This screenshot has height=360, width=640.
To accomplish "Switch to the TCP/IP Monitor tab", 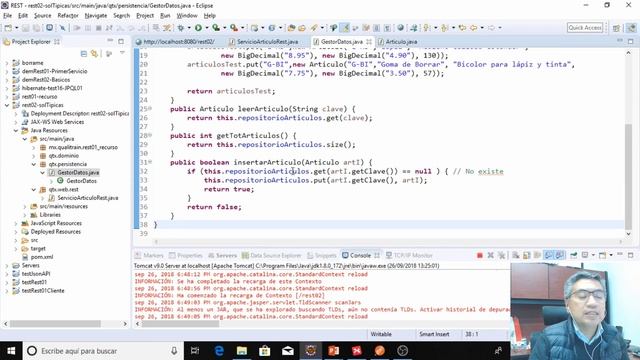I will coord(409,256).
